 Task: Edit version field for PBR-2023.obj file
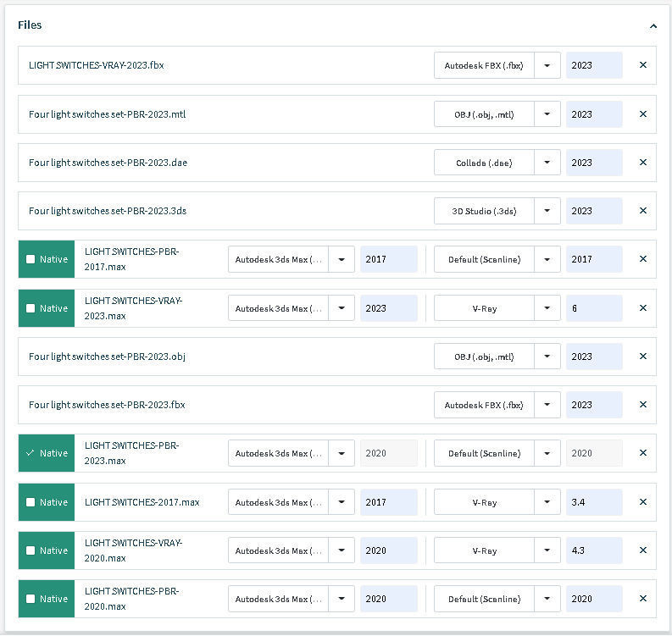click(593, 357)
